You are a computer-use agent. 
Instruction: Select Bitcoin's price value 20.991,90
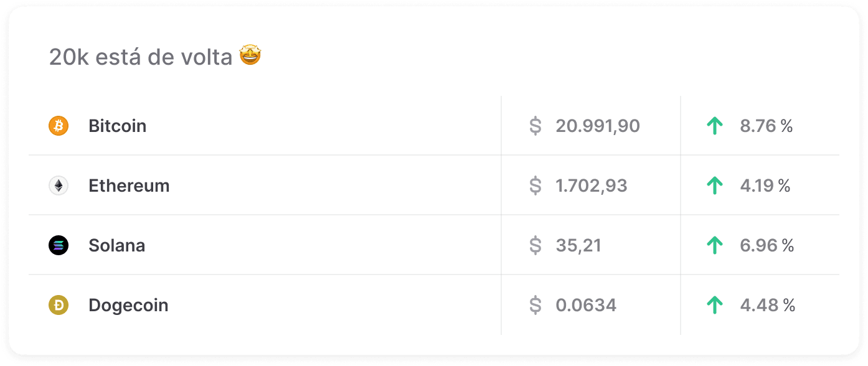click(598, 126)
